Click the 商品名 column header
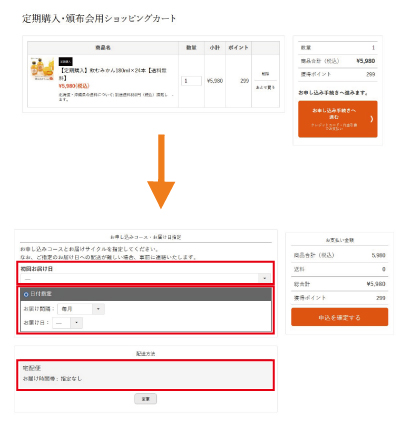400x431 pixels. pyautogui.click(x=103, y=48)
